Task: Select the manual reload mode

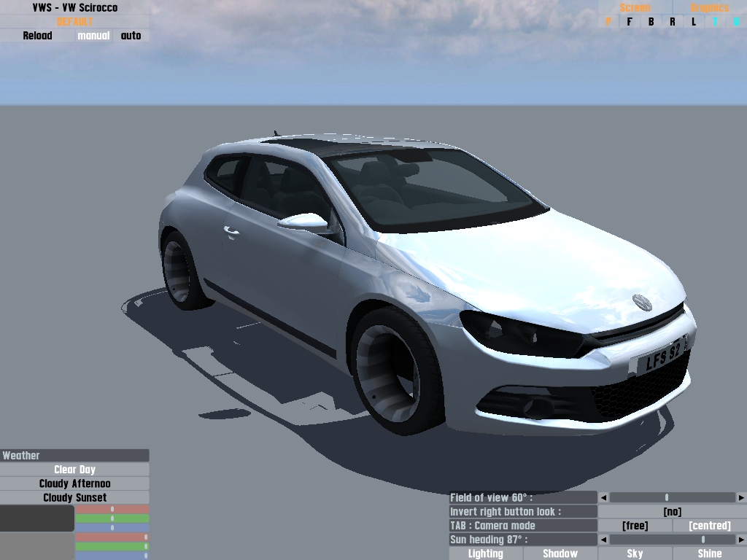Action: pyautogui.click(x=93, y=36)
